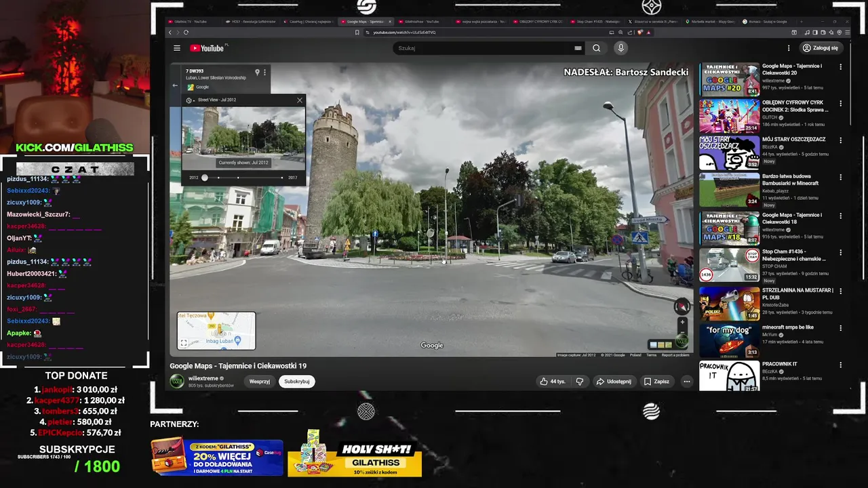
Task: Open Google Maps Ciekawostki 20 thumbnail
Action: 730,79
